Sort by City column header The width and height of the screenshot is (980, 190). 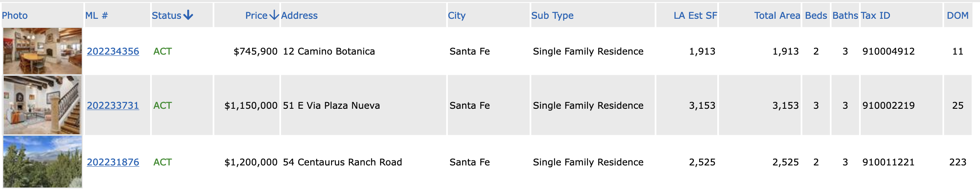pos(457,15)
